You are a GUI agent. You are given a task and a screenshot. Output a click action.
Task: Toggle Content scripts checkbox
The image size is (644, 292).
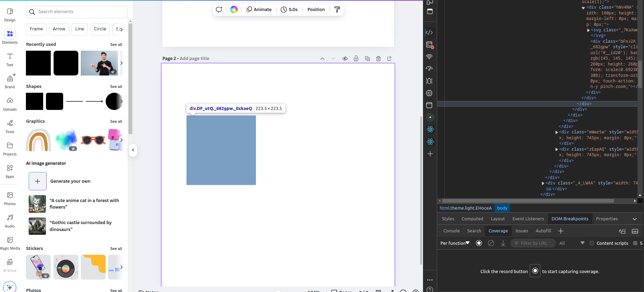pyautogui.click(x=592, y=243)
